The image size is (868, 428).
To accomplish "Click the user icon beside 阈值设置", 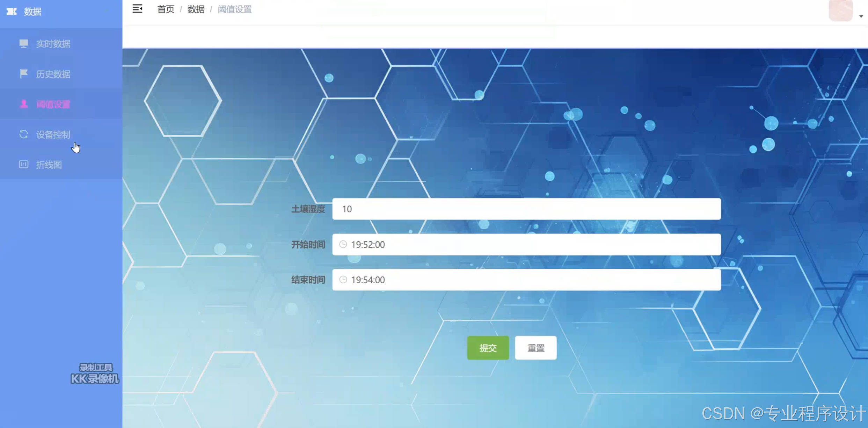I will click(x=23, y=104).
